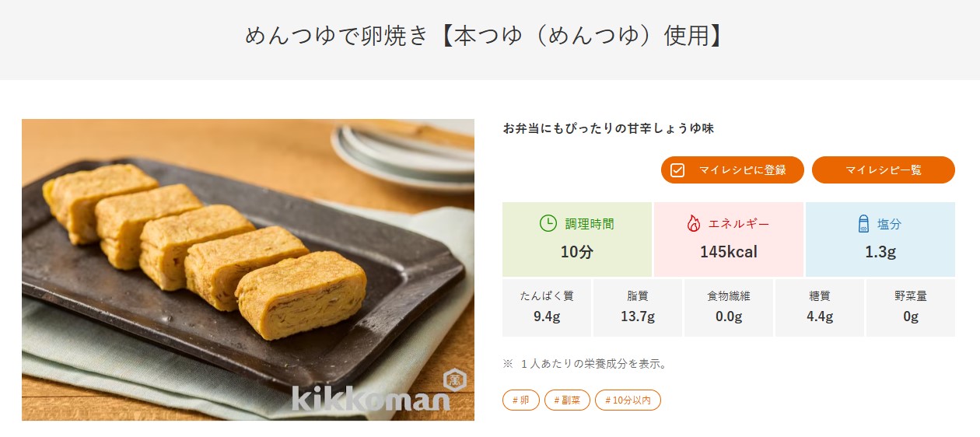The image size is (980, 437).
Task: Click the flame icon beside エネルギー
Action: (693, 224)
